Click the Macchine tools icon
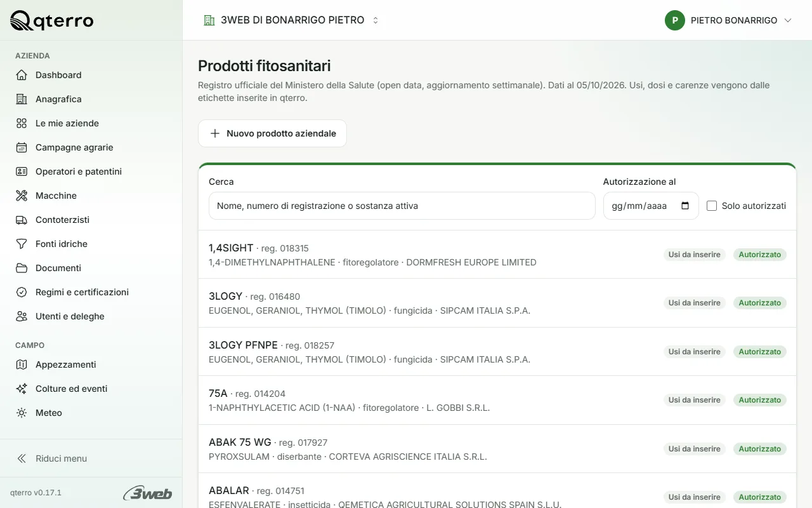 pos(22,196)
